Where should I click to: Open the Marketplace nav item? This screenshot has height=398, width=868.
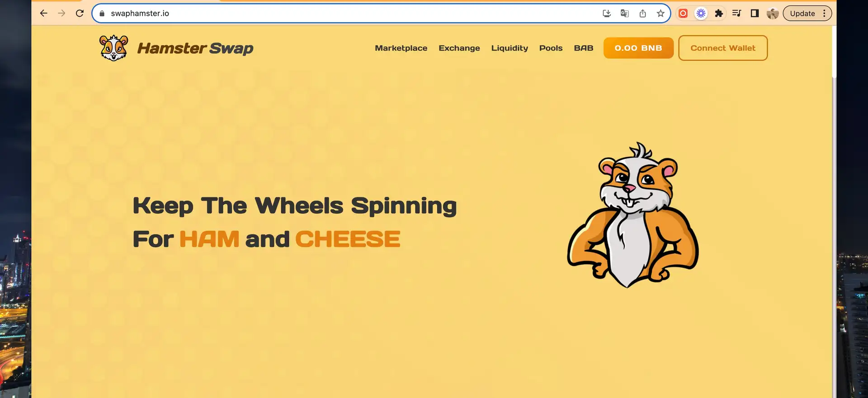click(401, 48)
